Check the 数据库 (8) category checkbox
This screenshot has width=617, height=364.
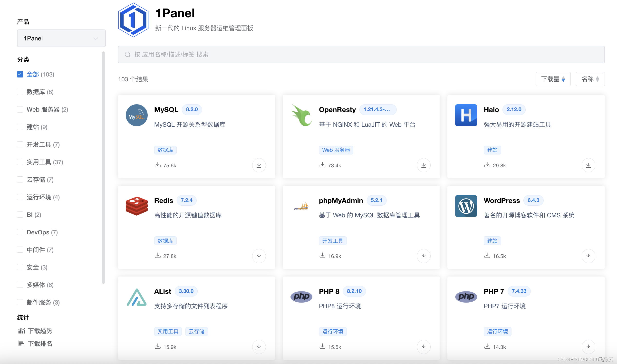[x=20, y=92]
